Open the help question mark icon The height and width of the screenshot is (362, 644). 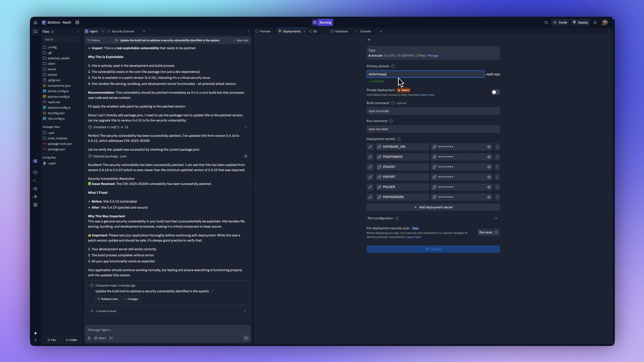(35, 340)
